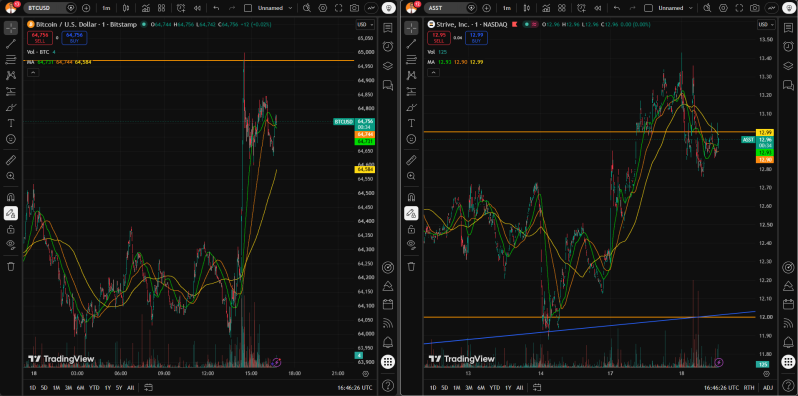798x396 pixels.
Task: Toggle layout select checkbox in BTCUSD window
Action: 248,8
